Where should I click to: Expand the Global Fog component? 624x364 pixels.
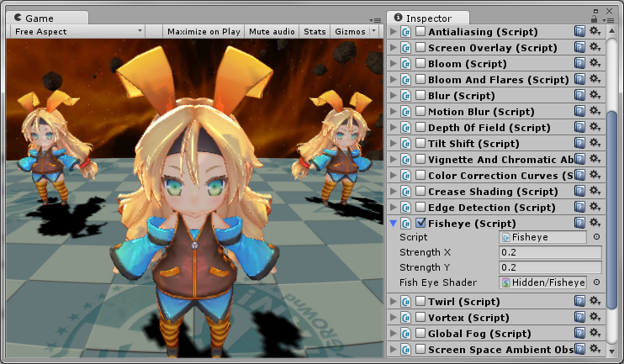(x=394, y=333)
